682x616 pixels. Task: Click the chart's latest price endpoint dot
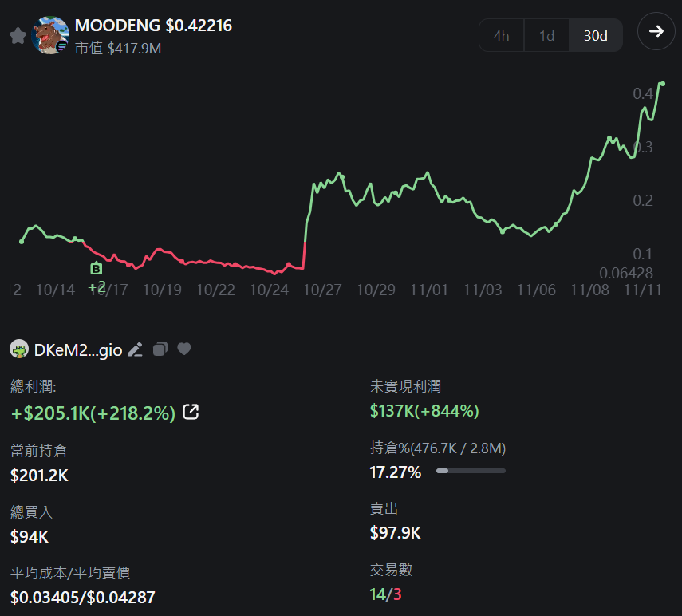(x=662, y=84)
